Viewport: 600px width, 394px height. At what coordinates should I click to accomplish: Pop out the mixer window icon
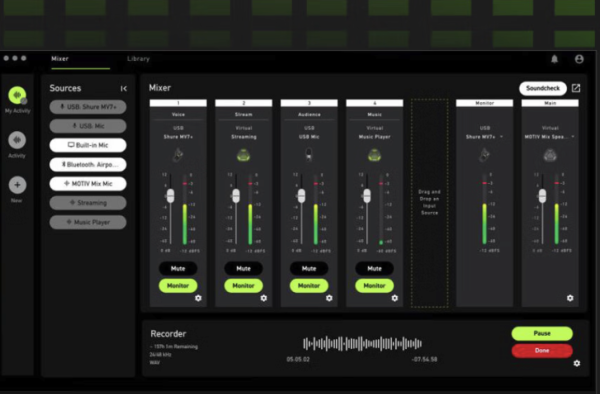[x=576, y=88]
